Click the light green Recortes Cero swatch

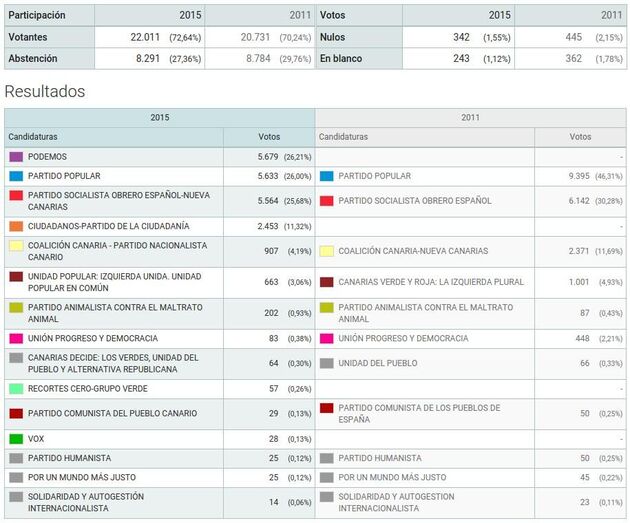click(15, 388)
